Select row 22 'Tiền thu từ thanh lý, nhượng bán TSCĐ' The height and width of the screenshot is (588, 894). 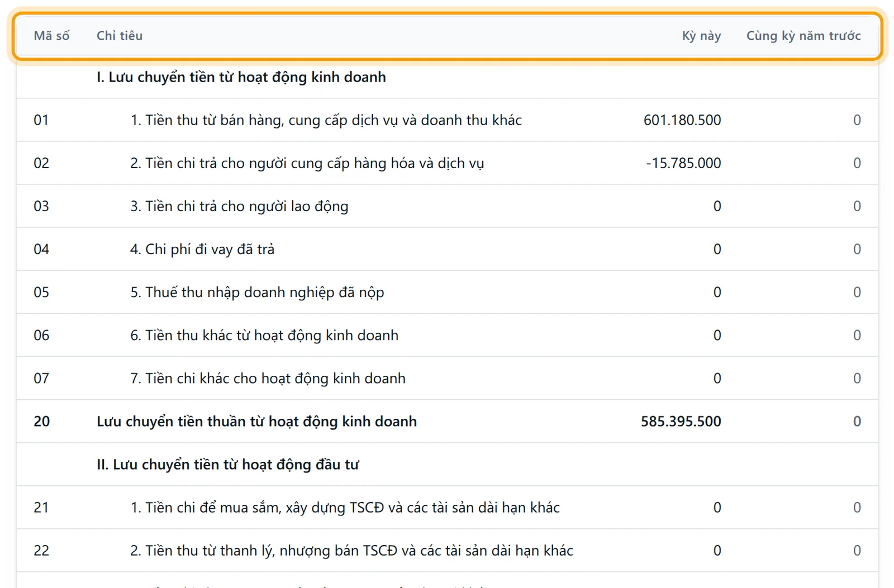447,550
